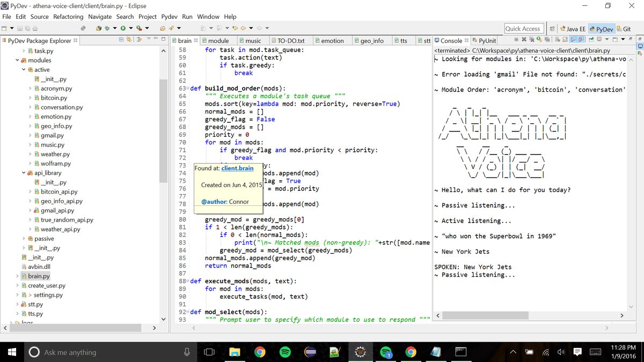644x362 pixels.
Task: Open Spotify from the taskbar
Action: coord(284,352)
